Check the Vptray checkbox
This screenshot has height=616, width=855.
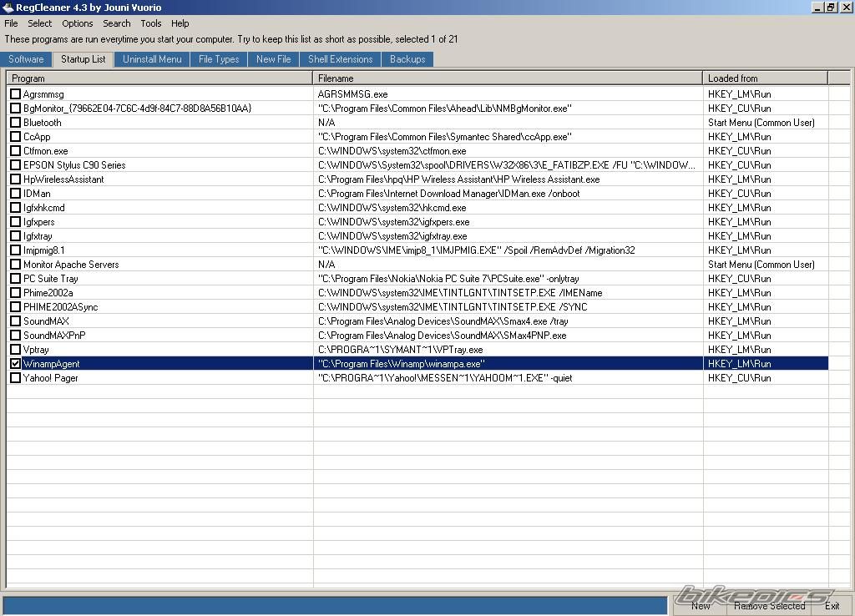15,350
